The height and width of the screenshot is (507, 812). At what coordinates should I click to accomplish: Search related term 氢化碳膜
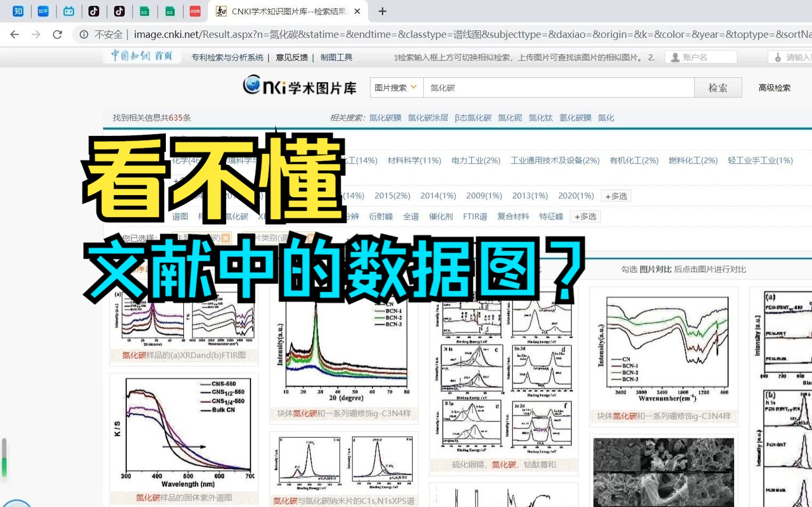pyautogui.click(x=575, y=118)
